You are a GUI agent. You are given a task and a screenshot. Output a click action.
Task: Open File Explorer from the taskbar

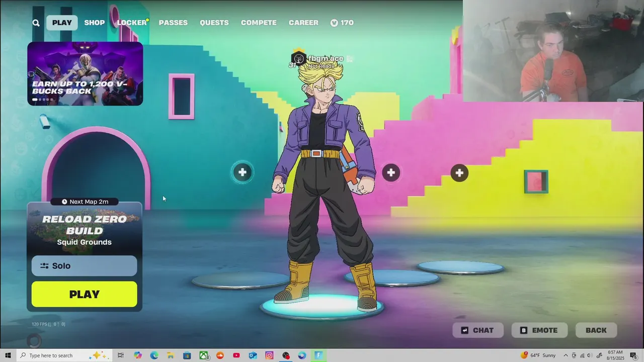171,355
